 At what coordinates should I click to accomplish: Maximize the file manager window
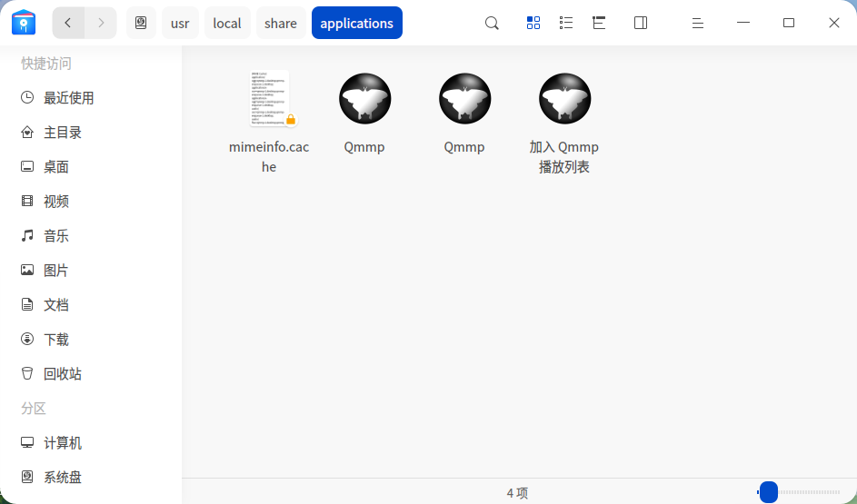coord(789,23)
